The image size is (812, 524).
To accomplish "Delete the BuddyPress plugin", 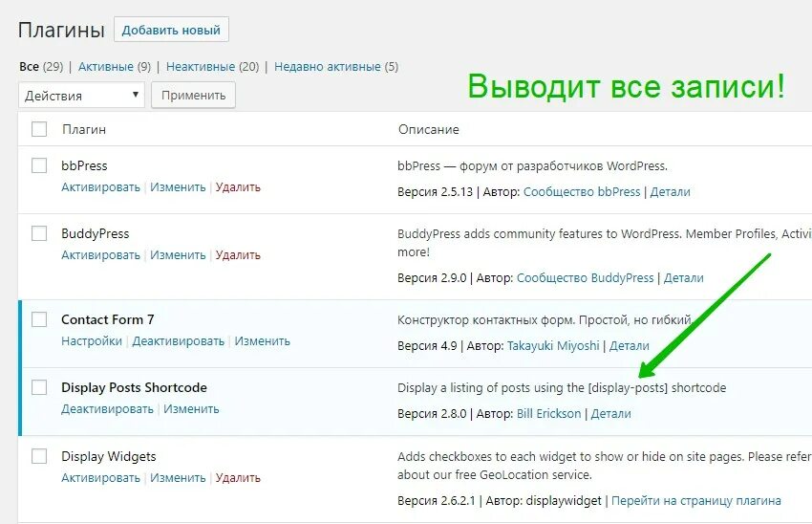I will [238, 255].
